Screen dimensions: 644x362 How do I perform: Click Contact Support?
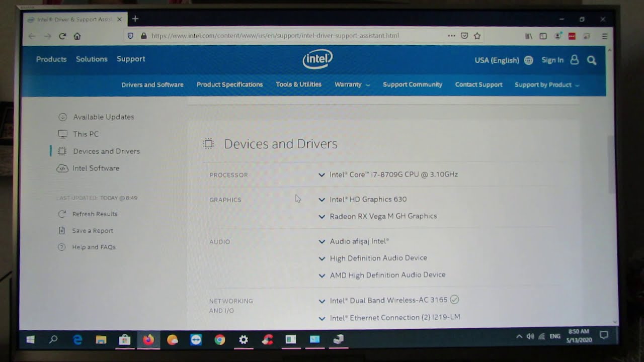[478, 84]
